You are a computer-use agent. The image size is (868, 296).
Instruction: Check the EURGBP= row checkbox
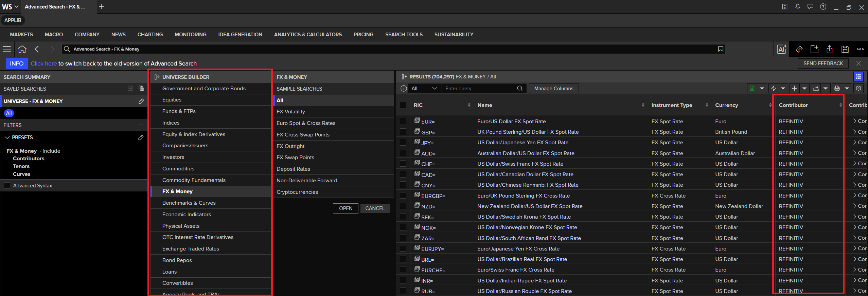click(x=403, y=196)
